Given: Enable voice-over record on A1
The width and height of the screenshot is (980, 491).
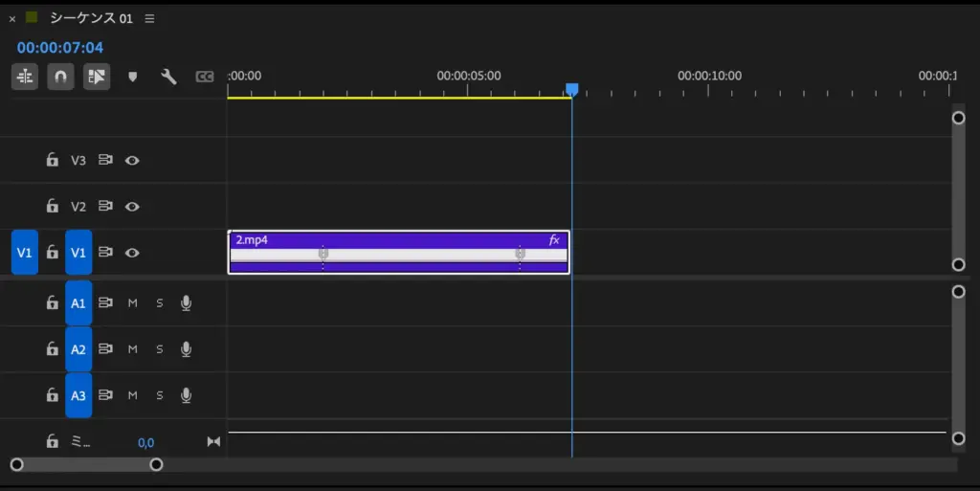Looking at the screenshot, I should [x=187, y=303].
